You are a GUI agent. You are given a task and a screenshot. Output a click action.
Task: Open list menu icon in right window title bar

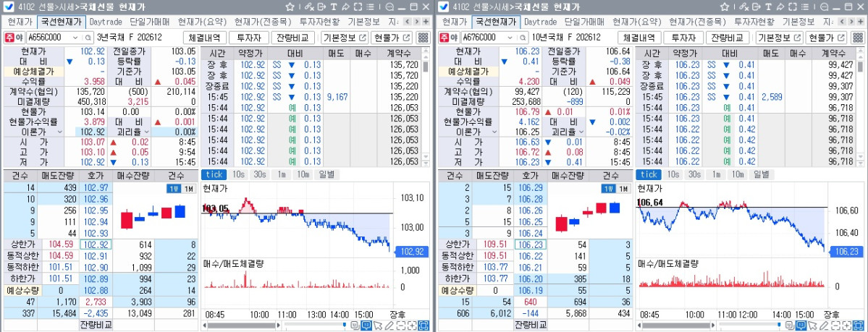[x=804, y=7]
